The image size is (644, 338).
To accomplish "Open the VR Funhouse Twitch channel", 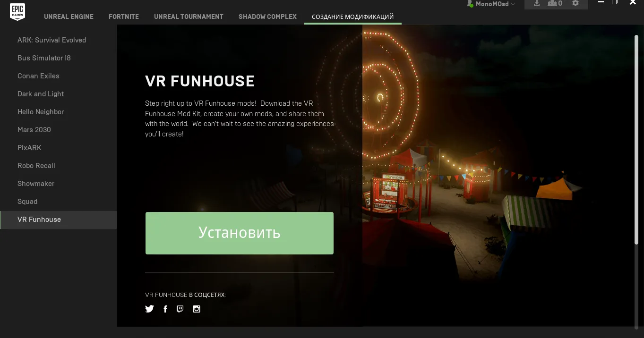I will pos(180,309).
